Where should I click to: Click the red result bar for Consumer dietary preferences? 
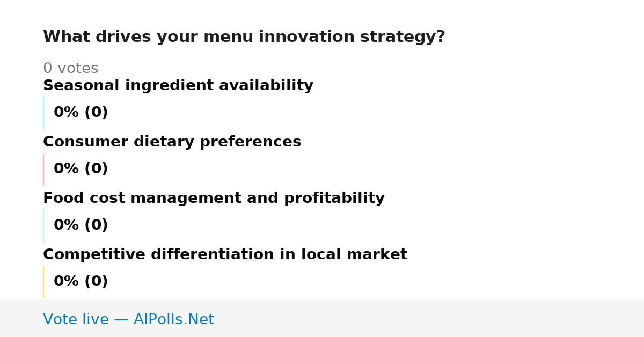click(43, 169)
